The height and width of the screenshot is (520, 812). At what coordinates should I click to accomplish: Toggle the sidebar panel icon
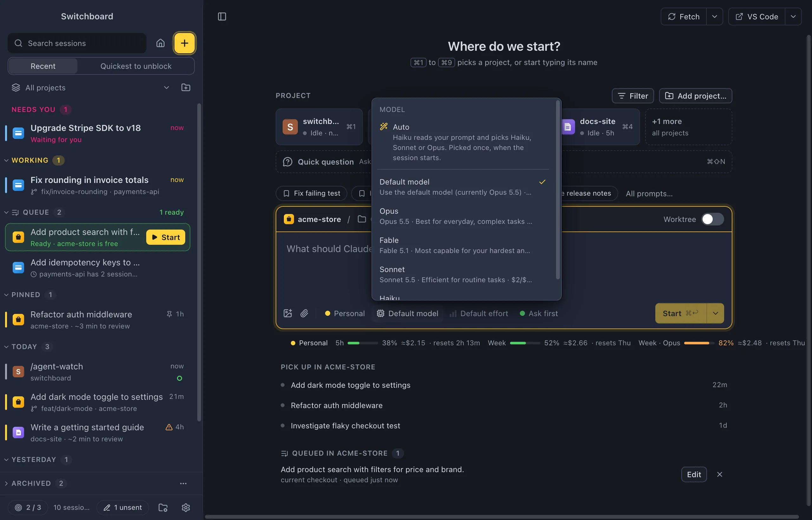(222, 16)
